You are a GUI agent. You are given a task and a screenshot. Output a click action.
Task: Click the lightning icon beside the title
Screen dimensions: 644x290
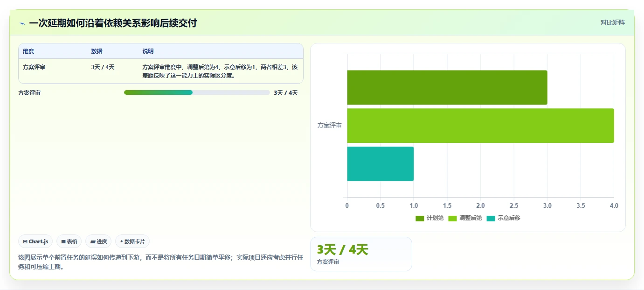pyautogui.click(x=22, y=23)
